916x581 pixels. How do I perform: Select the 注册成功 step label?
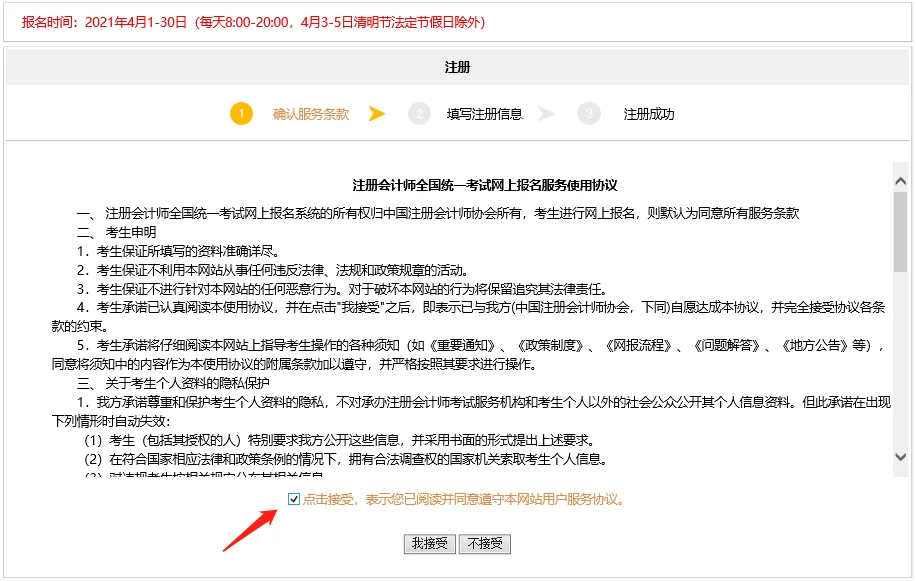(x=649, y=114)
